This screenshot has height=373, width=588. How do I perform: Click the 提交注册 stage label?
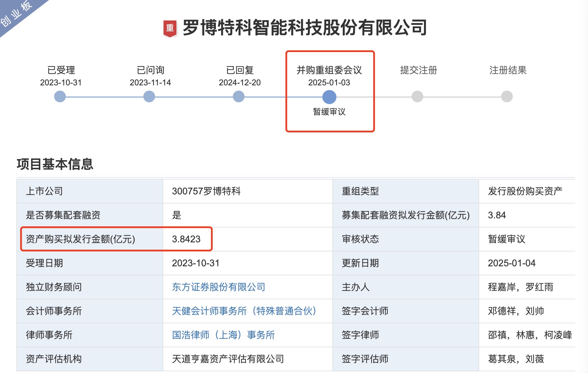tap(419, 70)
